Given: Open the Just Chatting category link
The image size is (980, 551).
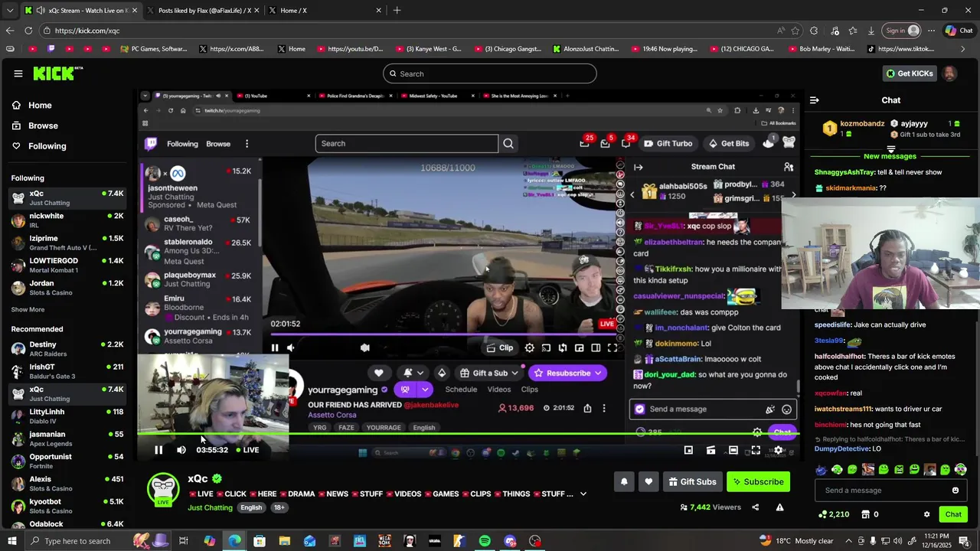Looking at the screenshot, I should coord(210,507).
